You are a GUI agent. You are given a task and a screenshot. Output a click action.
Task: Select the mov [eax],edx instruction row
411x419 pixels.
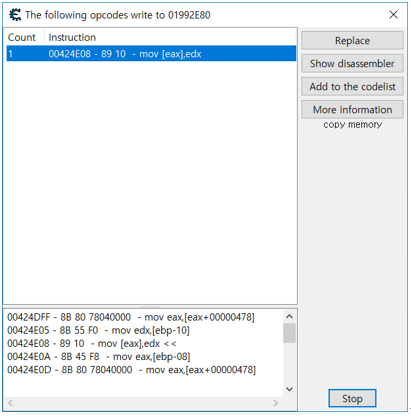pos(151,54)
